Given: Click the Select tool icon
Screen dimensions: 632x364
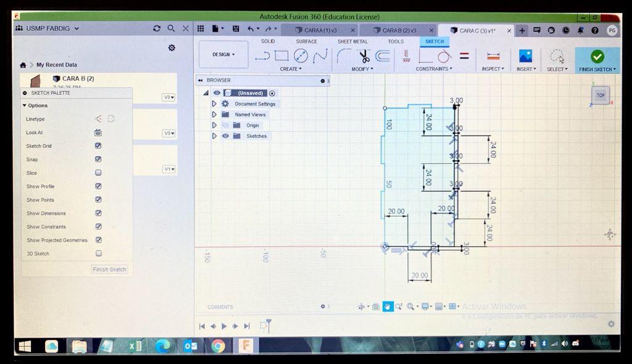Looking at the screenshot, I should [557, 56].
